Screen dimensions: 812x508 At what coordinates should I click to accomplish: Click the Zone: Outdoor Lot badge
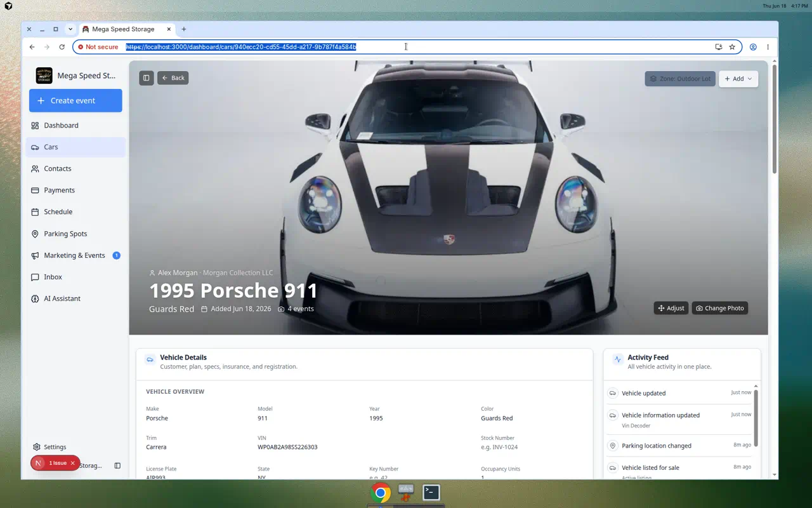tap(680, 79)
